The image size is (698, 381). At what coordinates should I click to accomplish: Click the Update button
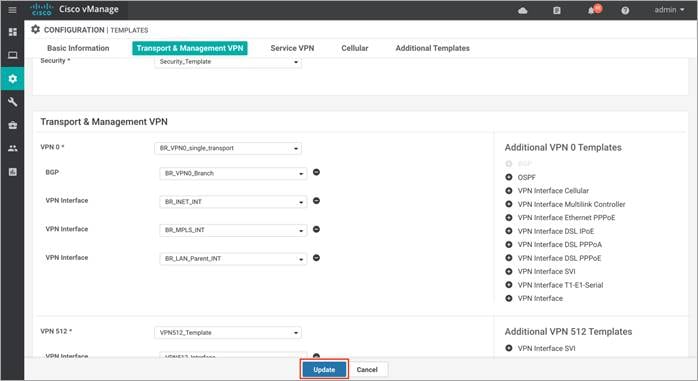324,369
